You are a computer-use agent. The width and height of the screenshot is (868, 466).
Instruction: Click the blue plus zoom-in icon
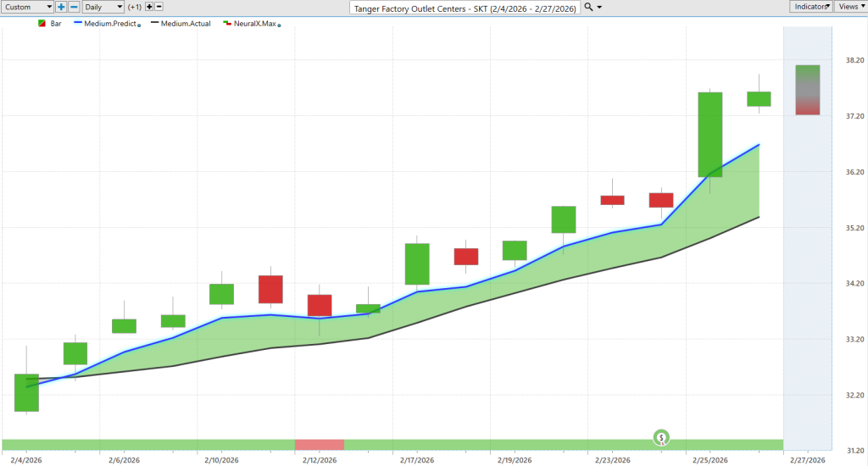(61, 7)
